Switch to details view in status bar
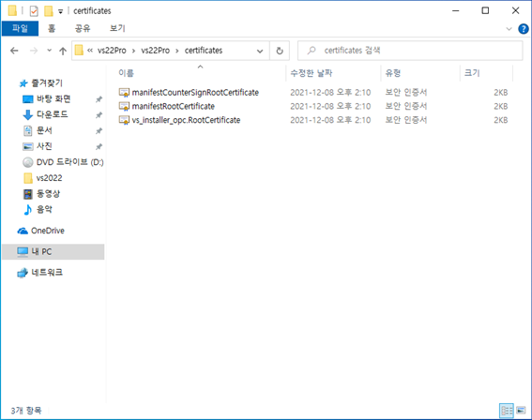Screen dimensions: 532x420 (507, 411)
